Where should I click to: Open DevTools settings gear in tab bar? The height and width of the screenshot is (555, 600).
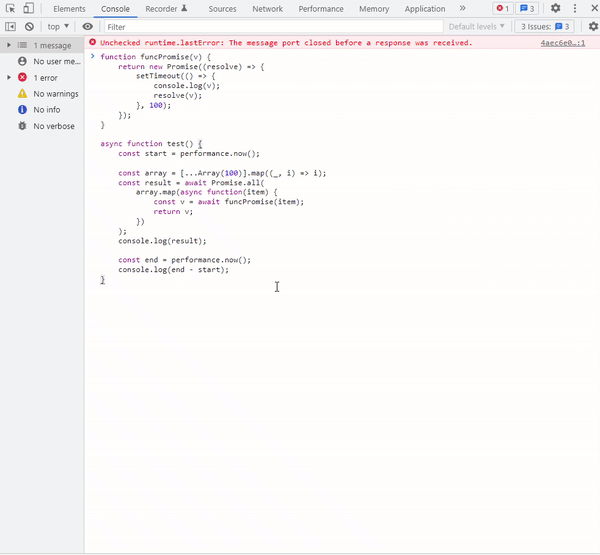(555, 8)
